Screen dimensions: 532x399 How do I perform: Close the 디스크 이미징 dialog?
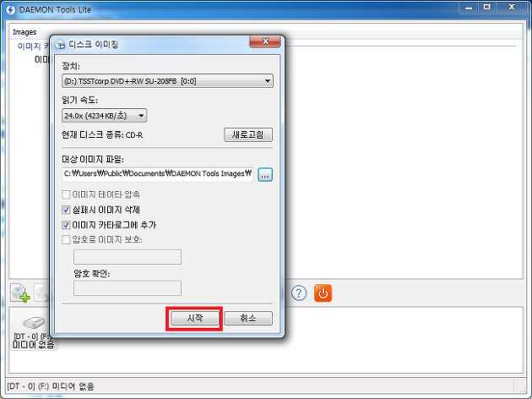265,41
